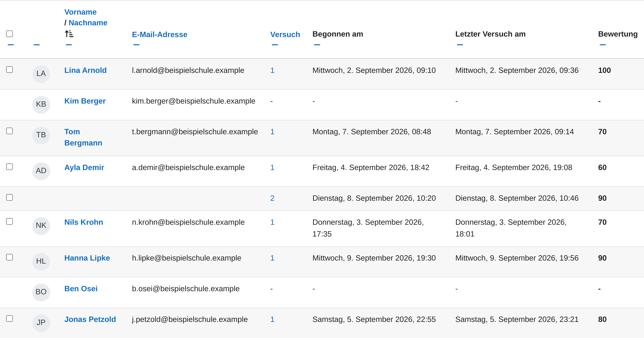
Task: Open Lina Arnold's profile
Action: point(85,70)
